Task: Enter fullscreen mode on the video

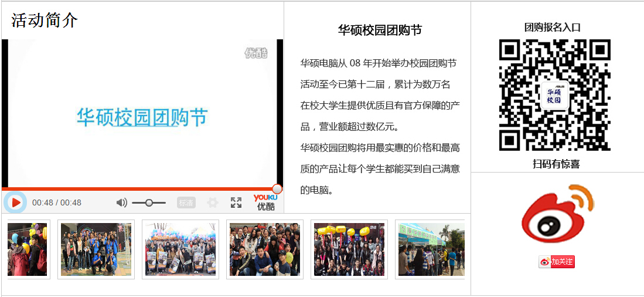Action: pos(236,203)
